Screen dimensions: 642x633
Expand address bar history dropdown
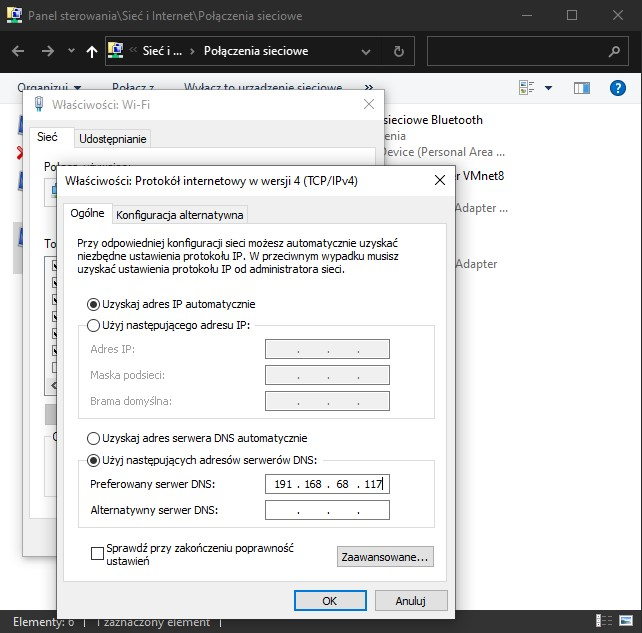366,52
